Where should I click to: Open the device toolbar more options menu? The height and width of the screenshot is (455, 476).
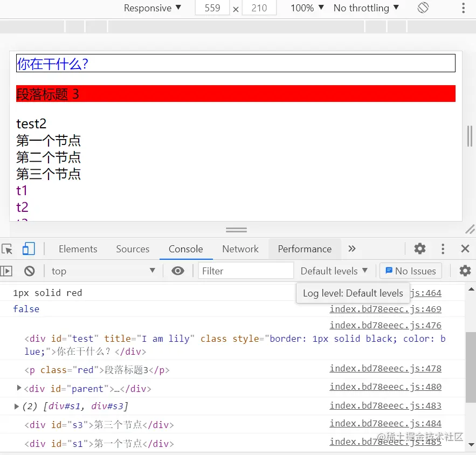pos(463,8)
